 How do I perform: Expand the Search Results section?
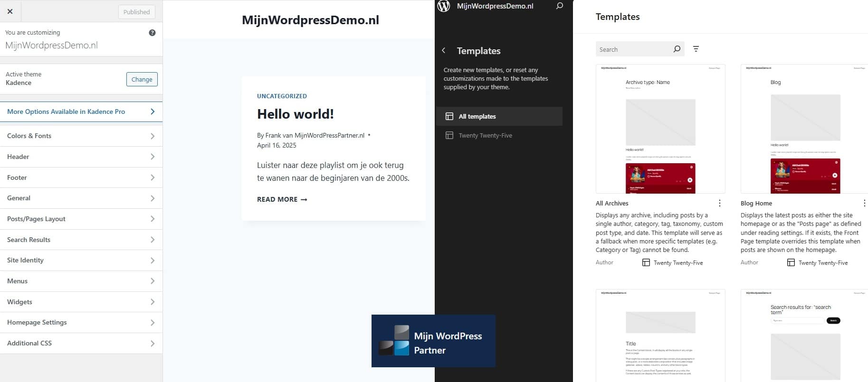(81, 240)
